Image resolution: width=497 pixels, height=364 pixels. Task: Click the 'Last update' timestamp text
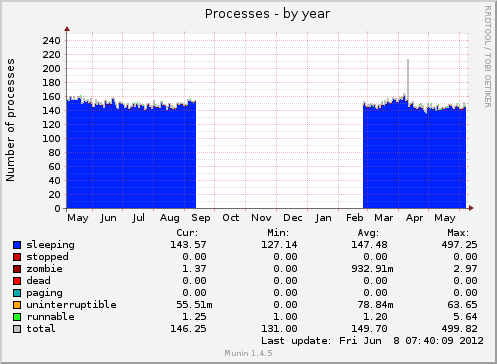click(372, 341)
